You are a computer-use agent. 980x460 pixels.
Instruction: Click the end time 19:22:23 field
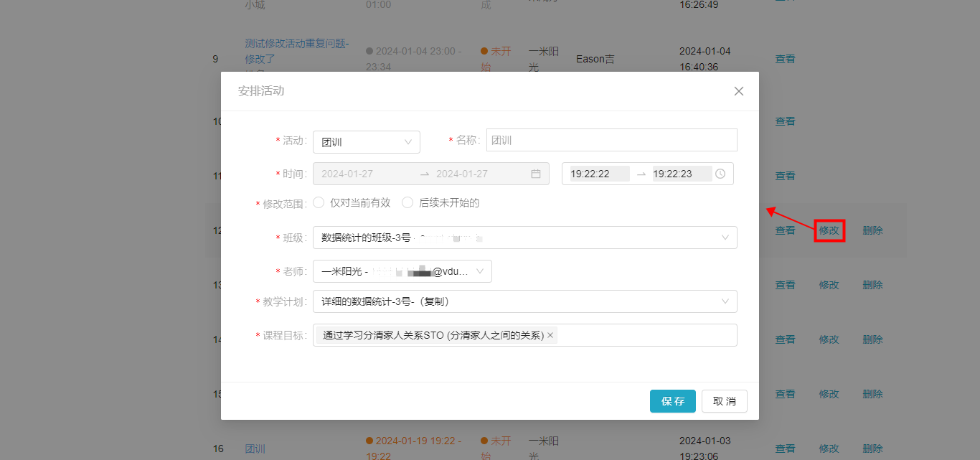[x=681, y=174]
